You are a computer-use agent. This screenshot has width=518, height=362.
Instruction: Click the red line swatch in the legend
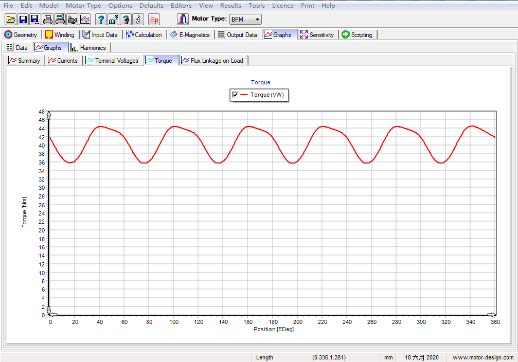pyautogui.click(x=244, y=95)
